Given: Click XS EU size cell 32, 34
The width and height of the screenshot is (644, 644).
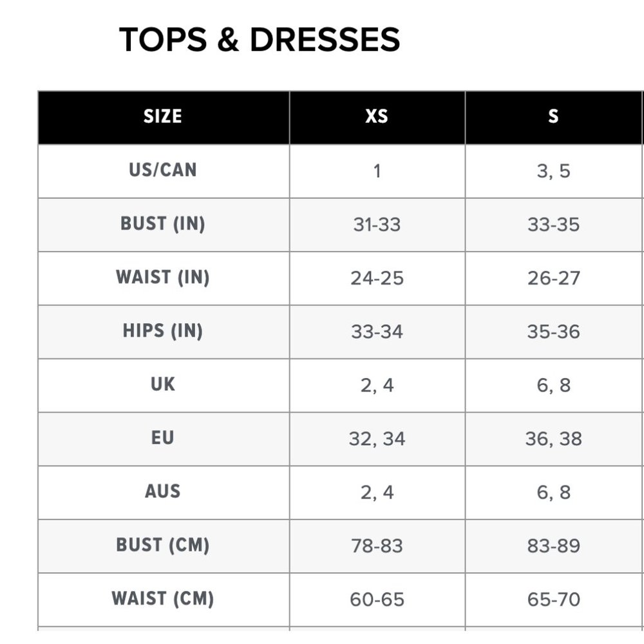Looking at the screenshot, I should (377, 439).
